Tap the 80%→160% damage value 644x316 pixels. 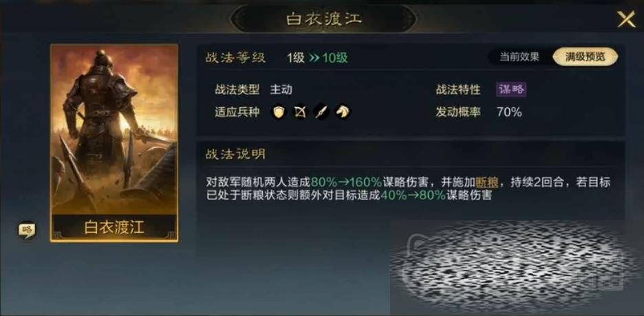346,182
